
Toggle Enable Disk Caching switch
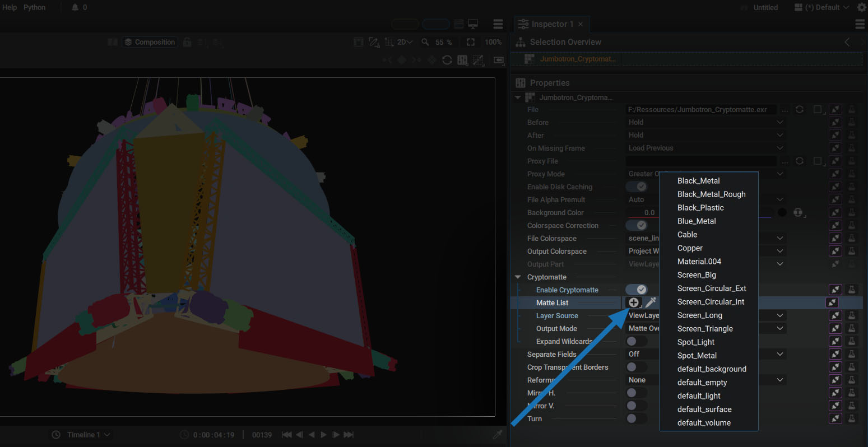click(637, 187)
